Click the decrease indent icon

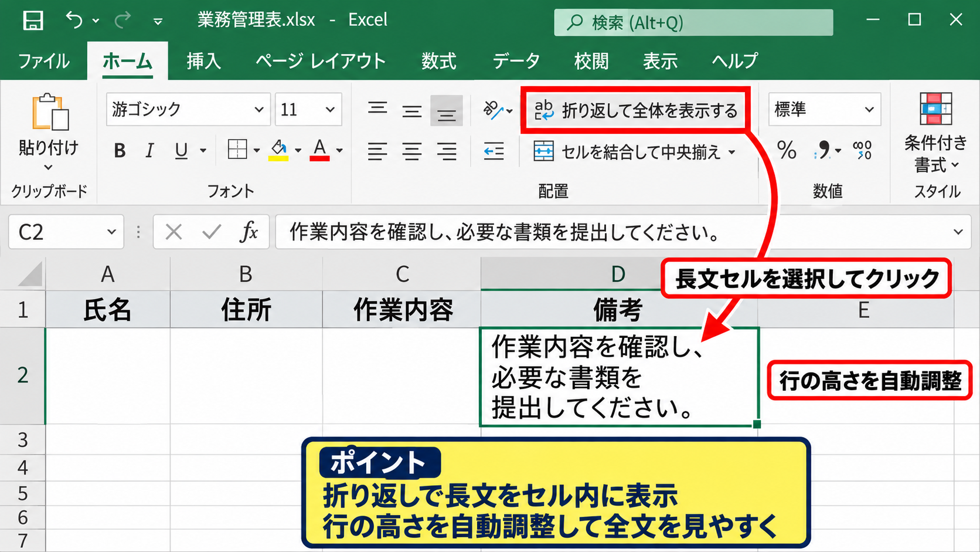494,151
